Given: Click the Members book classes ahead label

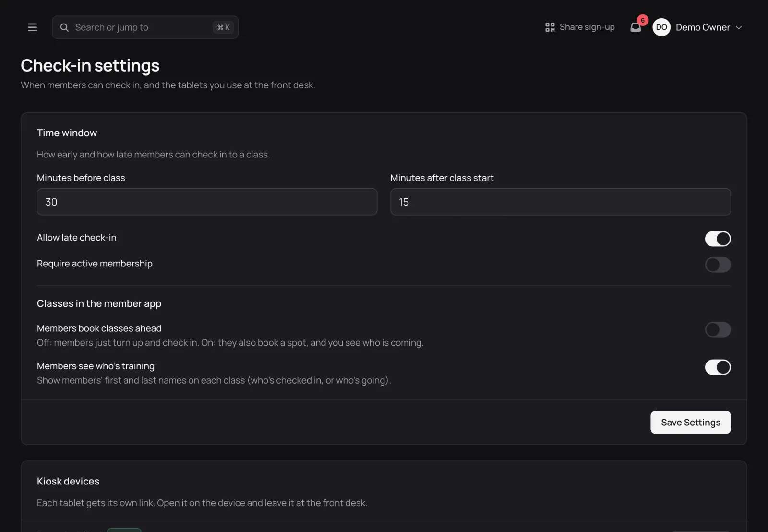Looking at the screenshot, I should pyautogui.click(x=99, y=328).
